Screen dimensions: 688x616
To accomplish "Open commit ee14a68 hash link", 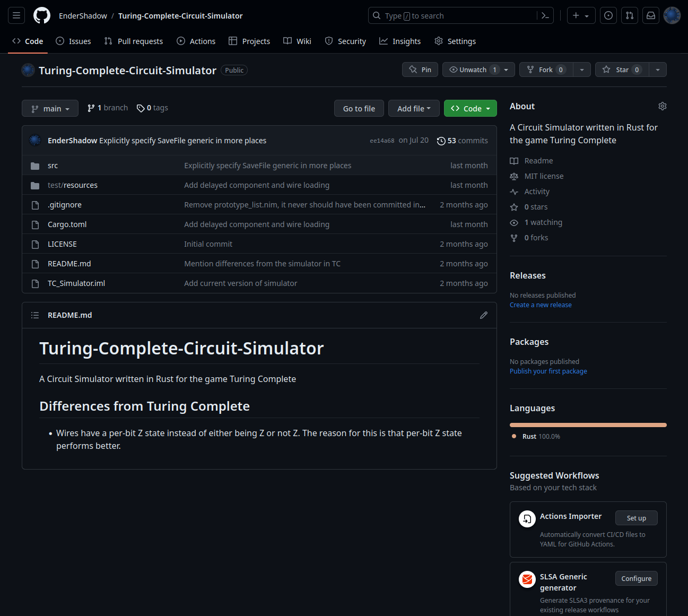I will coord(382,141).
